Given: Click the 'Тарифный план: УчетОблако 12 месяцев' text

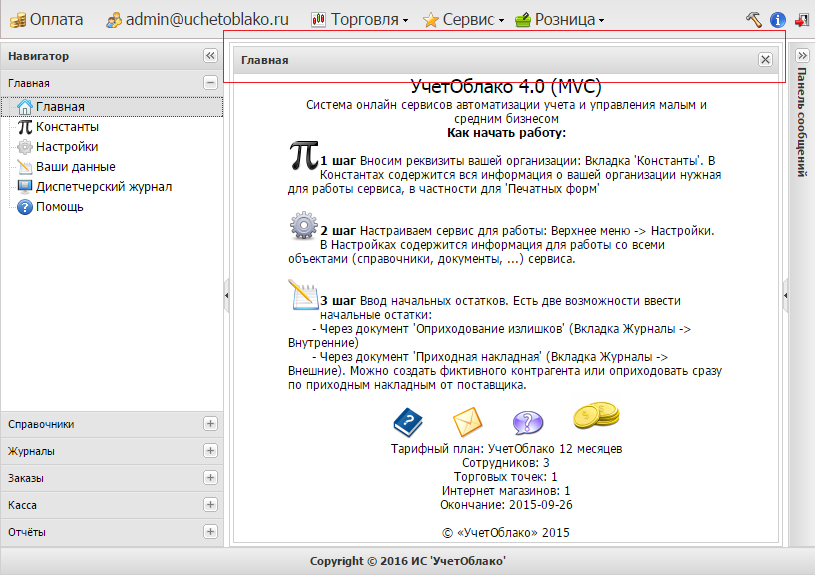Looking at the screenshot, I should tap(506, 449).
